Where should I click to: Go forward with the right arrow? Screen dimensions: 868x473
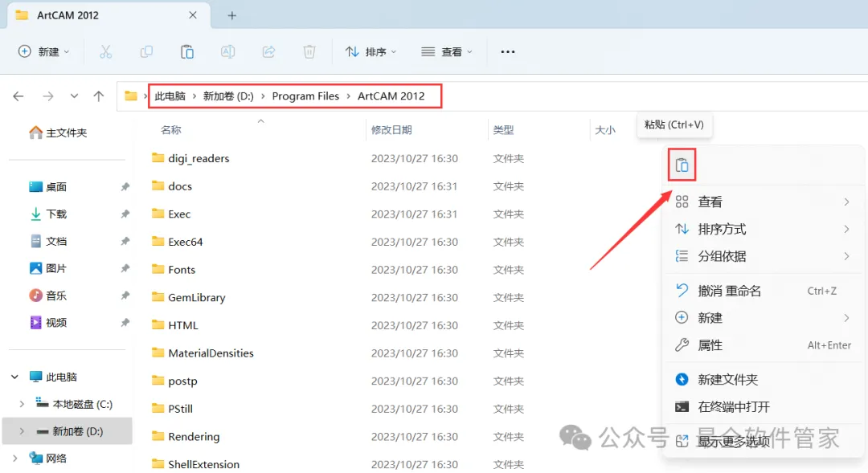click(48, 96)
